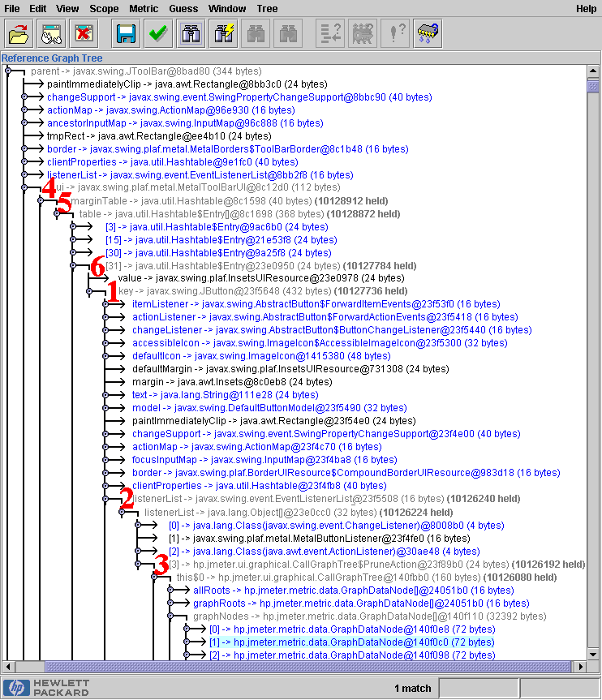This screenshot has height=700, width=602.
Task: Click the vertical scrollbar down arrow
Action: [594, 654]
